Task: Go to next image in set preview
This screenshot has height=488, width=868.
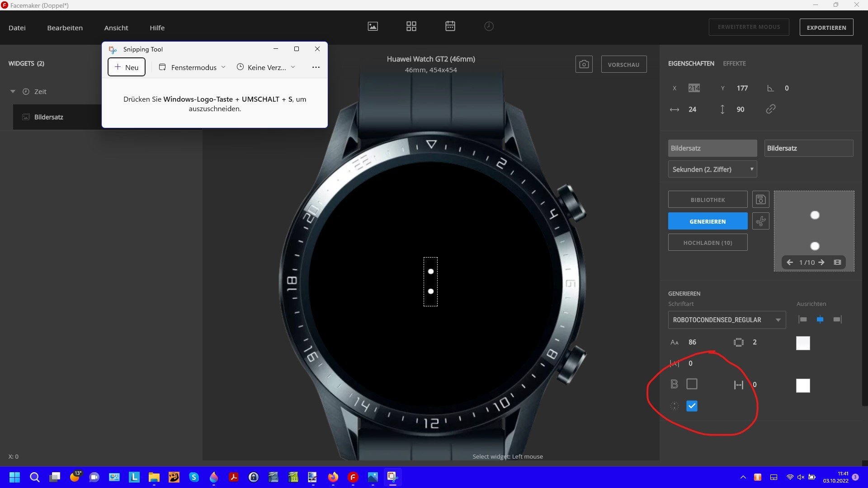Action: tap(821, 262)
